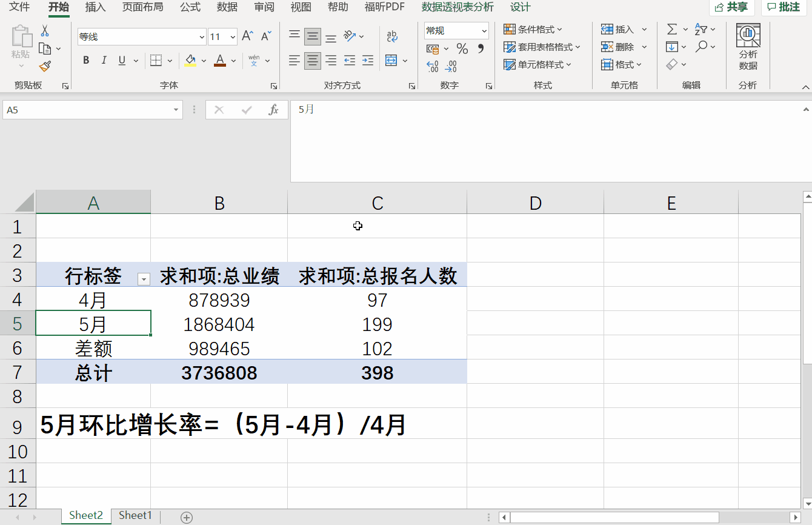The image size is (812, 525).
Task: Apply the yellow fill color bucket
Action: pyautogui.click(x=190, y=61)
